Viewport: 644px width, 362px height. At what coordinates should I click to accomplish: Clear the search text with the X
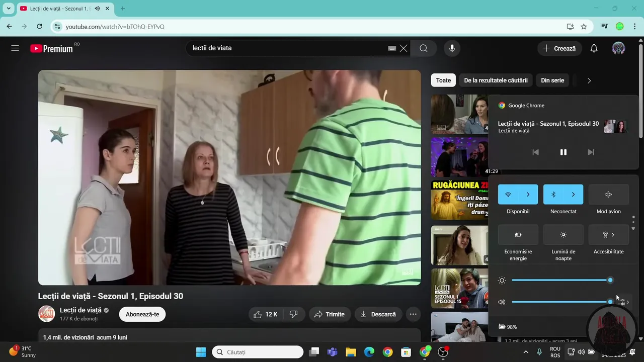(404, 48)
